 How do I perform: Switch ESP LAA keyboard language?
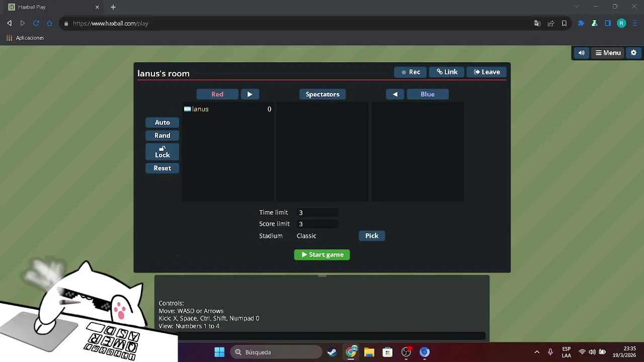tap(567, 352)
